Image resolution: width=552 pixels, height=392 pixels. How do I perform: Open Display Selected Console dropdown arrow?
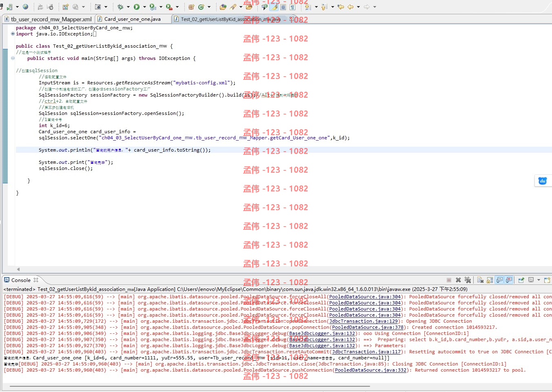(539, 280)
